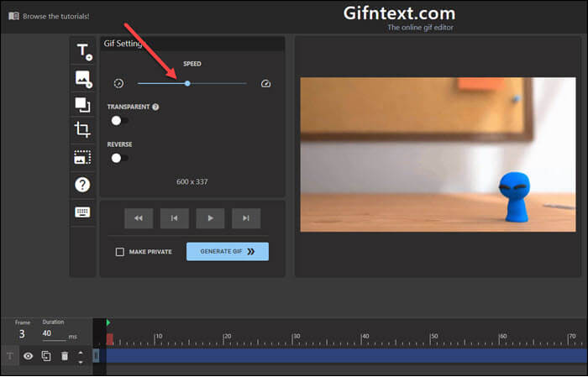The image size is (588, 377).
Task: Click the Transparent help tooltip icon
Action: (155, 107)
